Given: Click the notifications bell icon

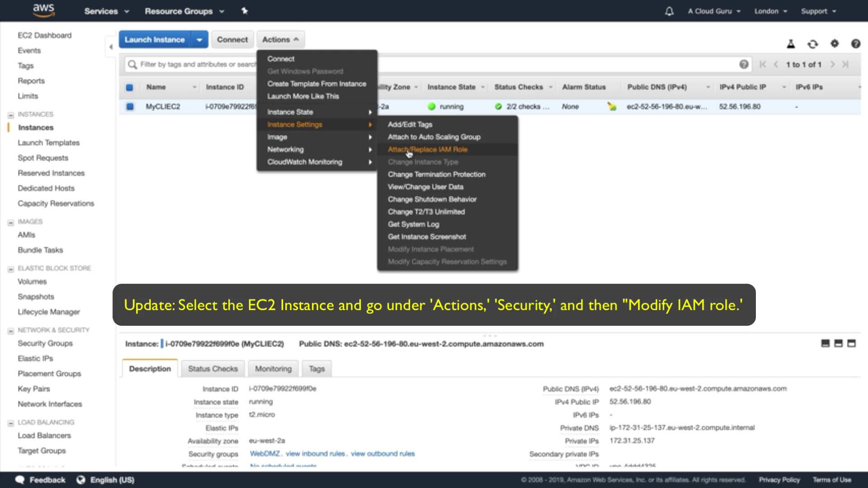Looking at the screenshot, I should [x=669, y=11].
